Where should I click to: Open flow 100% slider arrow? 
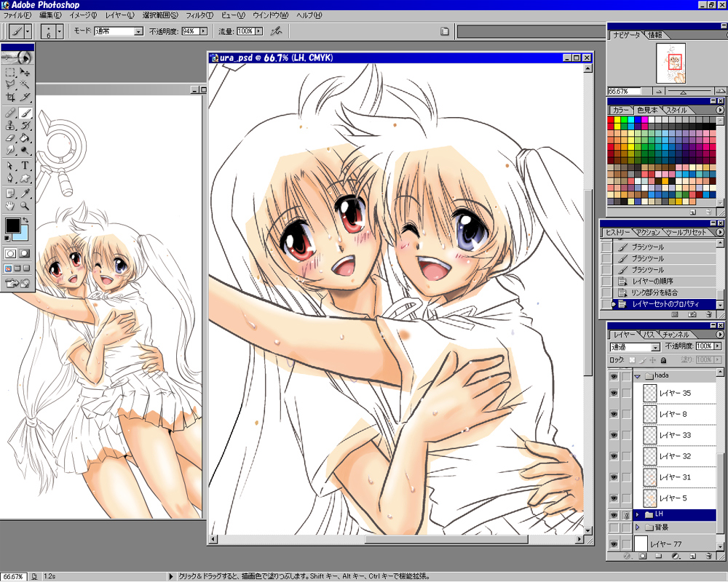pyautogui.click(x=259, y=31)
